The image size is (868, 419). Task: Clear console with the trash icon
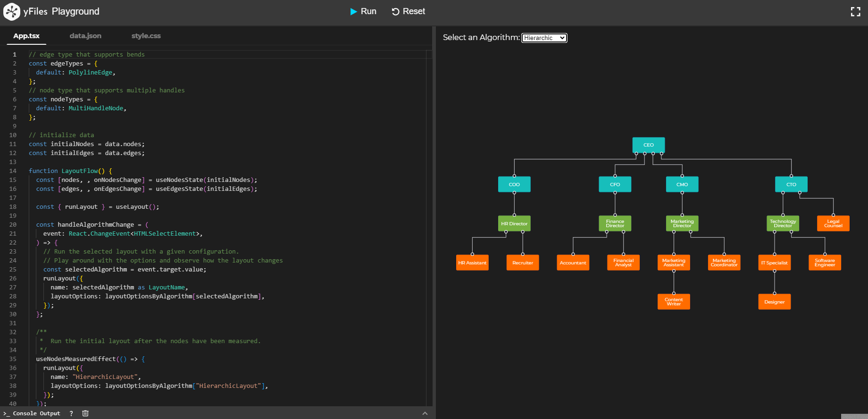click(x=85, y=413)
